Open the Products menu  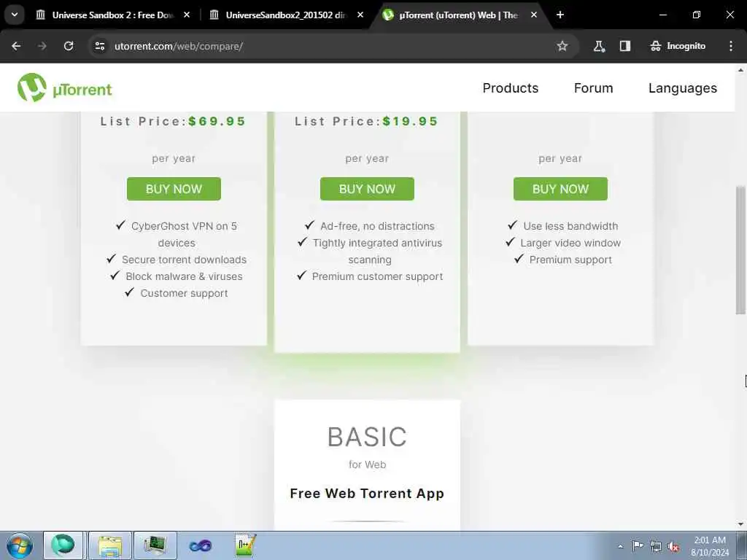(x=510, y=88)
